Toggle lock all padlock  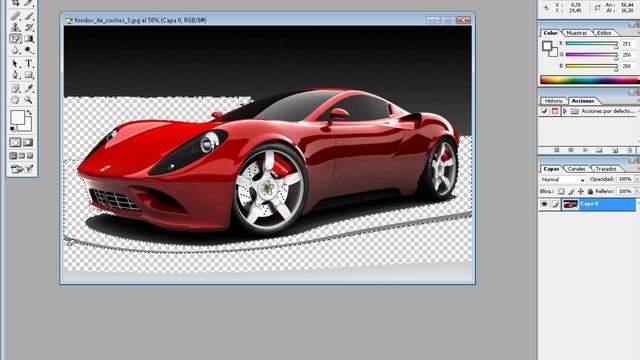point(590,191)
